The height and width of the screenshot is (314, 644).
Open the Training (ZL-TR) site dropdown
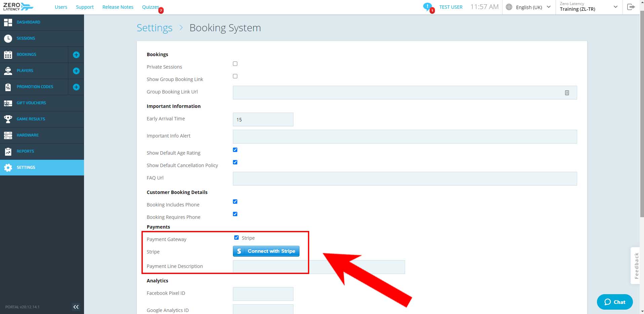click(589, 7)
